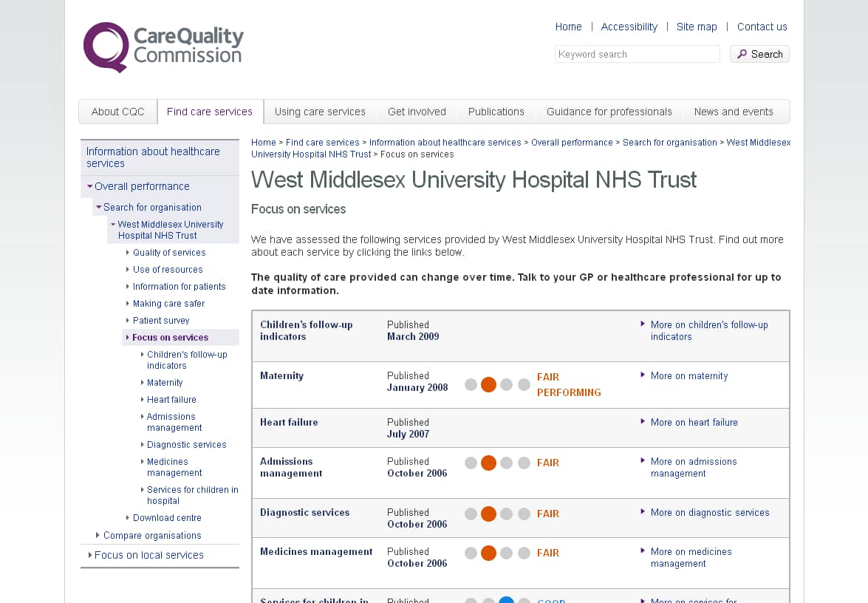Click the orange rating dot for Diagnostic services

[488, 514]
